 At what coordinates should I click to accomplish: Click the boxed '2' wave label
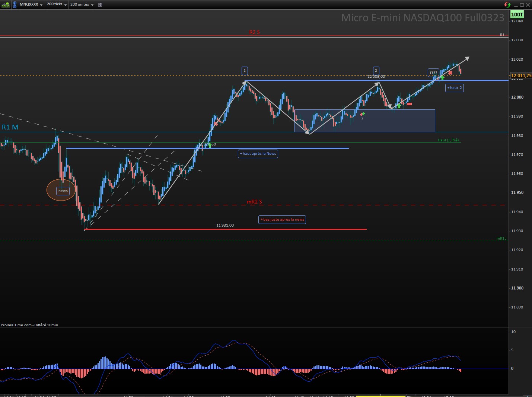[376, 71]
